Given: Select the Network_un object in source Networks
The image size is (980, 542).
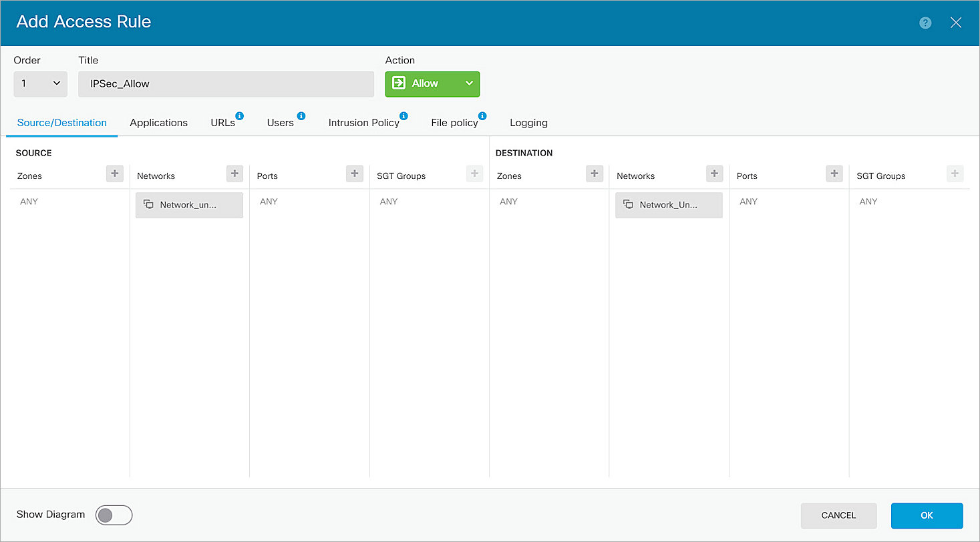Looking at the screenshot, I should click(x=189, y=205).
